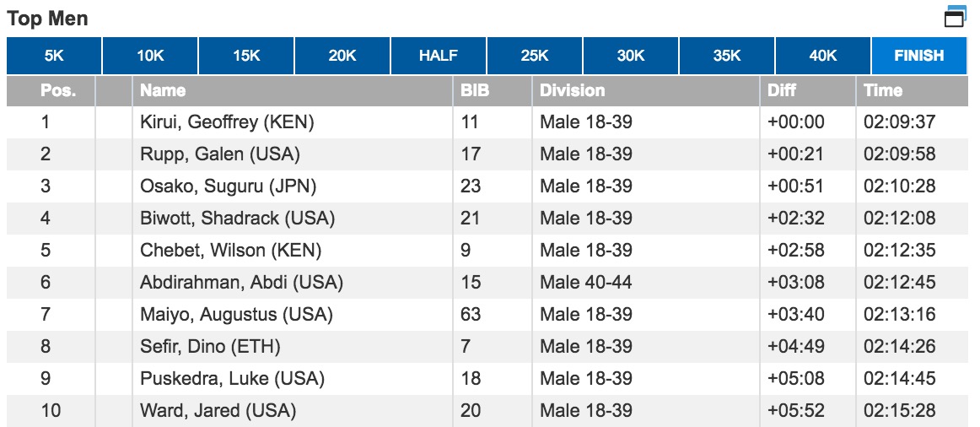Switch to the HALF marathon tab
The height and width of the screenshot is (427, 980).
(x=439, y=56)
